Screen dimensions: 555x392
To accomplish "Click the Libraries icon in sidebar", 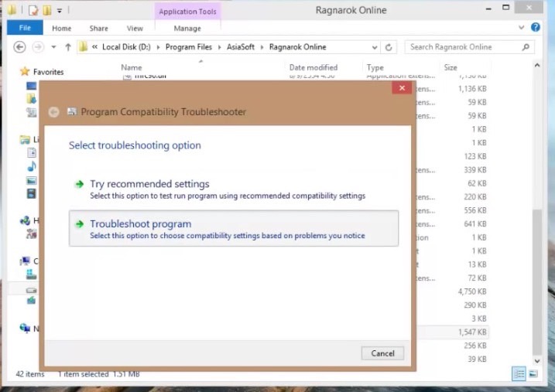I will click(x=25, y=140).
